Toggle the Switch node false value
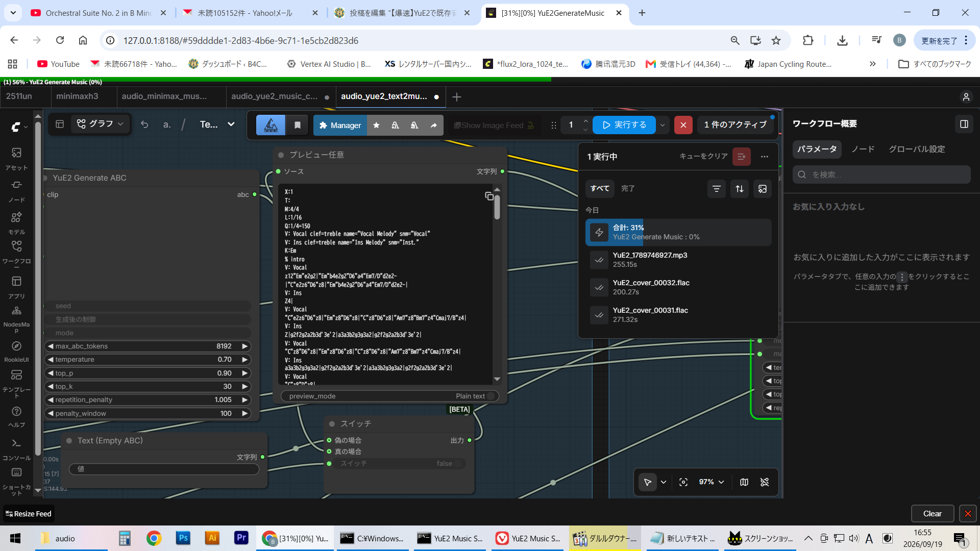 pyautogui.click(x=396, y=464)
